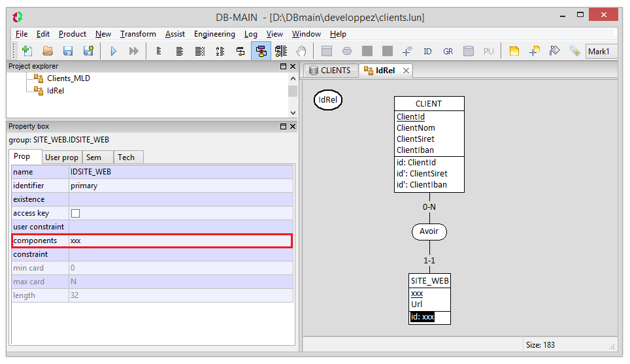Open the Window menu
The image size is (630, 364).
[306, 34]
